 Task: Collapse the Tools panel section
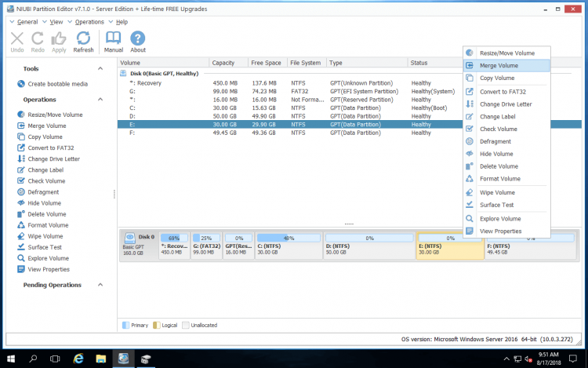pos(100,69)
